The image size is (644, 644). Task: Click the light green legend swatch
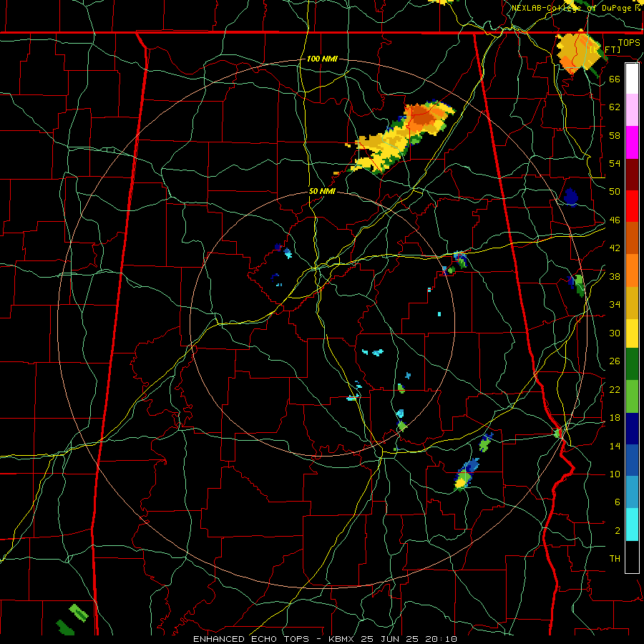point(632,396)
